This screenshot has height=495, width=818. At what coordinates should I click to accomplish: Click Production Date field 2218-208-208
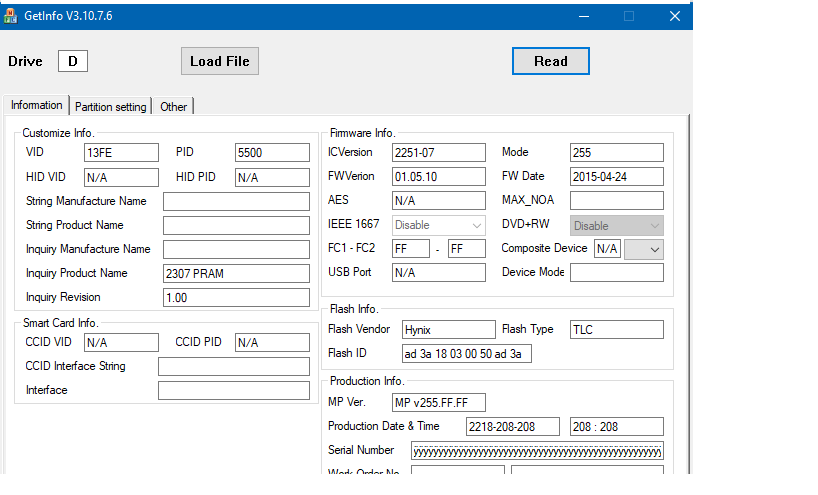click(x=512, y=427)
